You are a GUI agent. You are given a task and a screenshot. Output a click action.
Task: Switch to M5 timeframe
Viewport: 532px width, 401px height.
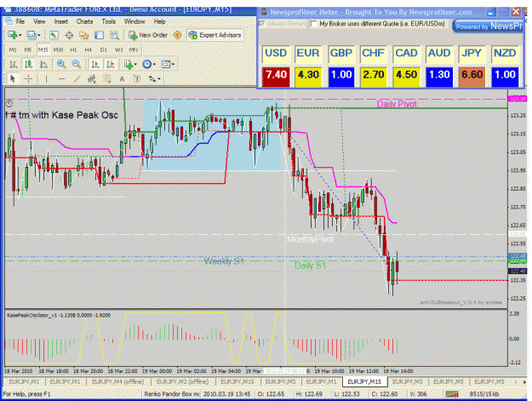pos(28,49)
